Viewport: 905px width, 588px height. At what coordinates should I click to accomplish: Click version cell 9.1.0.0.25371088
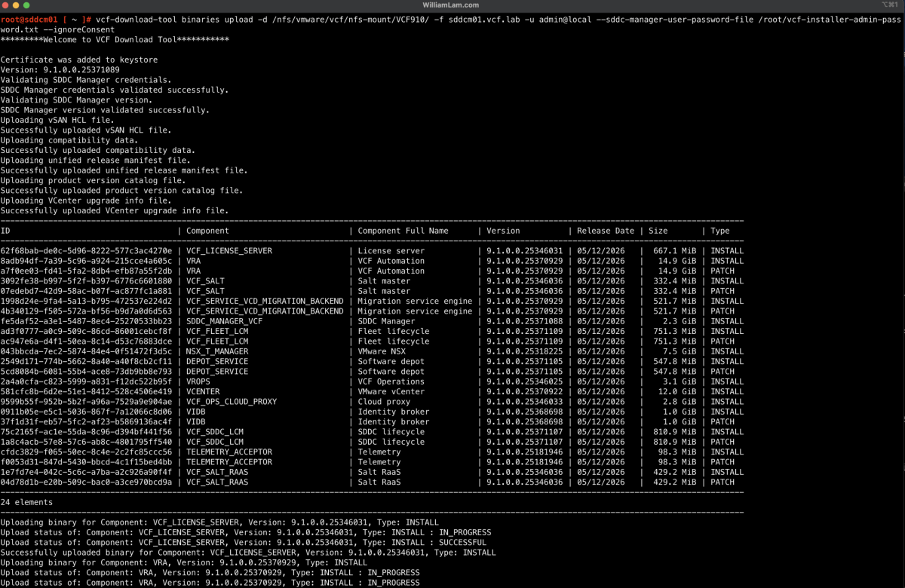(525, 321)
